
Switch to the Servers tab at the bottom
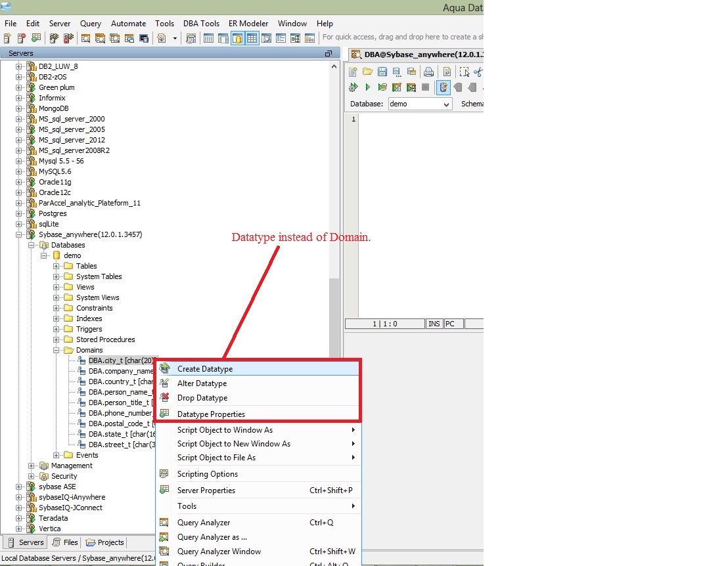coord(26,542)
